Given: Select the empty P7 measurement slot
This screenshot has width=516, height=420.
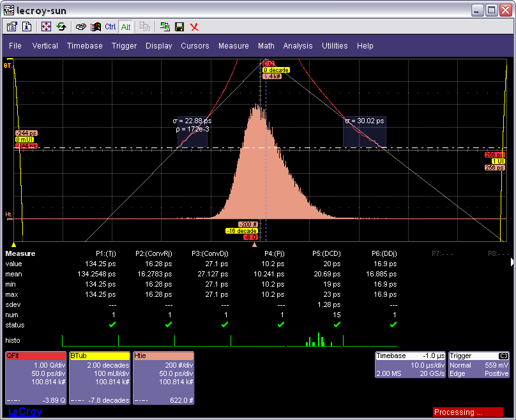Looking at the screenshot, I should click(x=443, y=253).
